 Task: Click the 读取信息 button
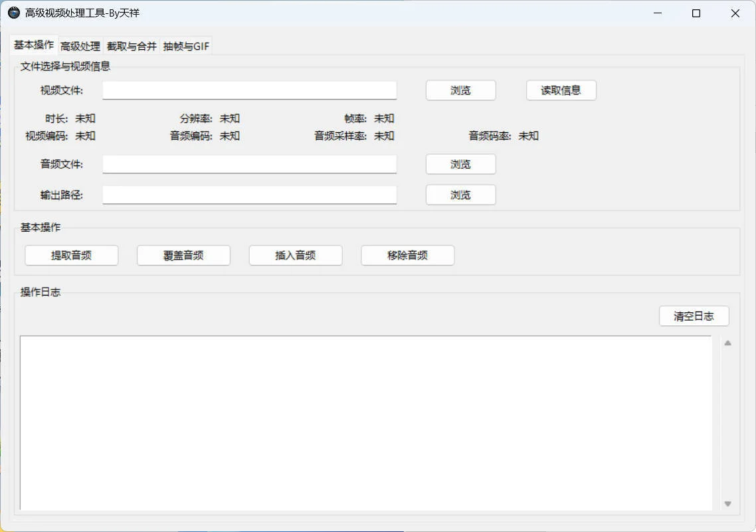click(x=561, y=90)
